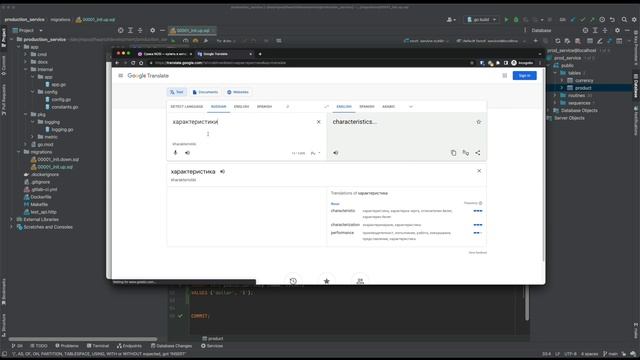The image size is (640, 360).
Task: Copy translation icon in Google Translate
Action: [x=453, y=153]
